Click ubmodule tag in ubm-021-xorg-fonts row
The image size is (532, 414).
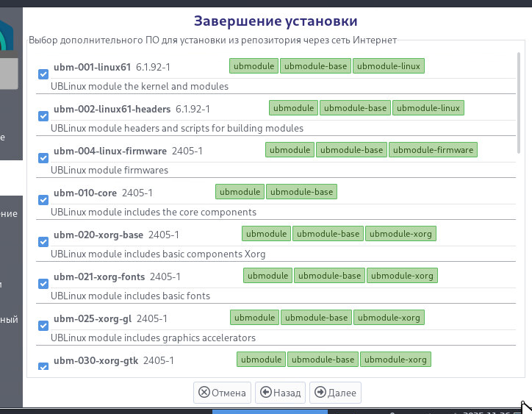(267, 276)
